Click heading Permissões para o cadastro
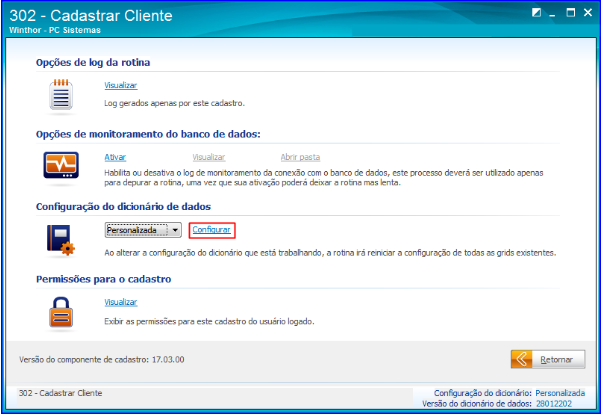The width and height of the screenshot is (603, 416). click(x=103, y=279)
